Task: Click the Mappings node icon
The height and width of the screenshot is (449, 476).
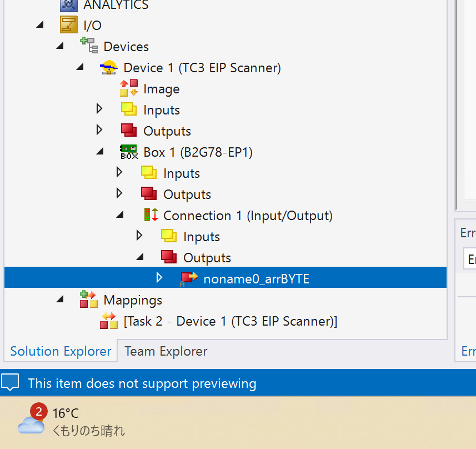Action: [89, 300]
